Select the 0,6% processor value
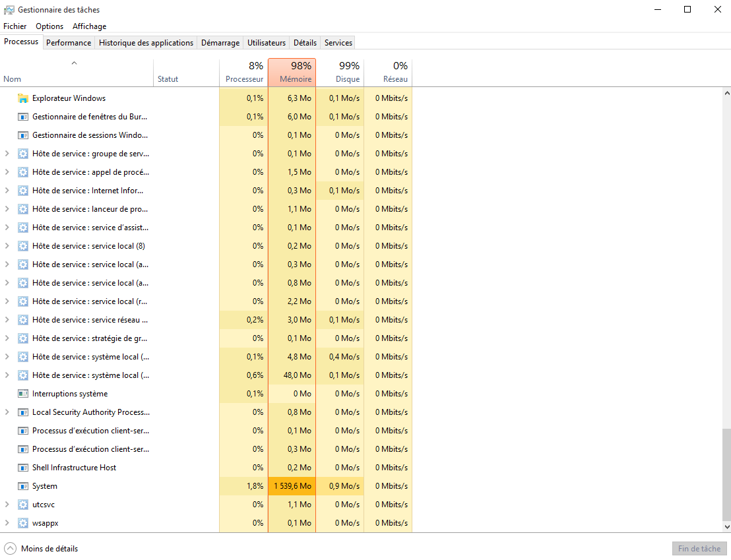Screen dimensions: 731x560 coord(243,375)
